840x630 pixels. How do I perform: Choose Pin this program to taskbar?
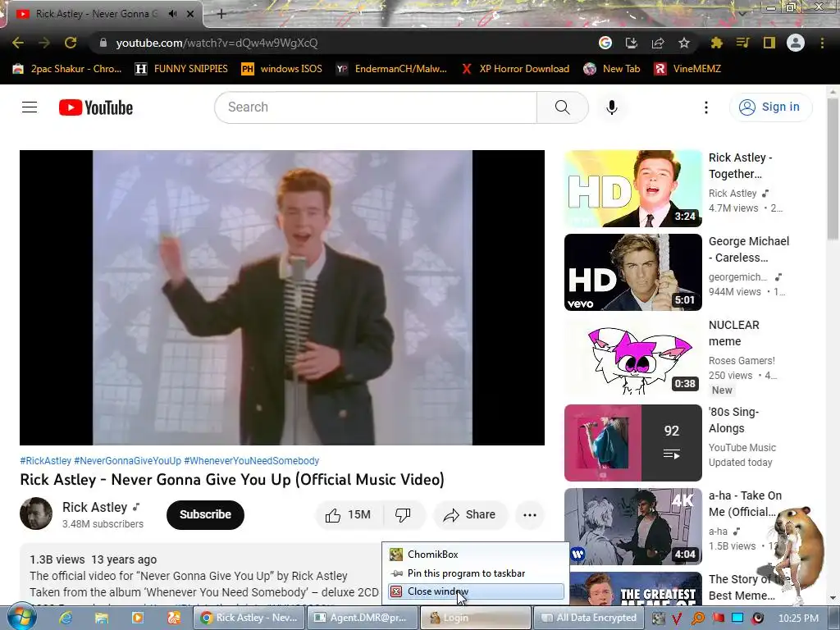[x=477, y=573]
